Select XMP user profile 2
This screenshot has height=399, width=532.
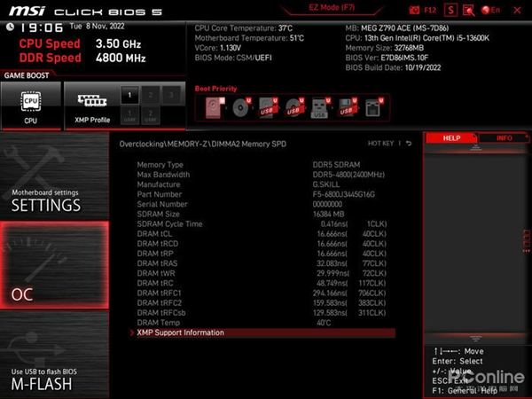(151, 115)
